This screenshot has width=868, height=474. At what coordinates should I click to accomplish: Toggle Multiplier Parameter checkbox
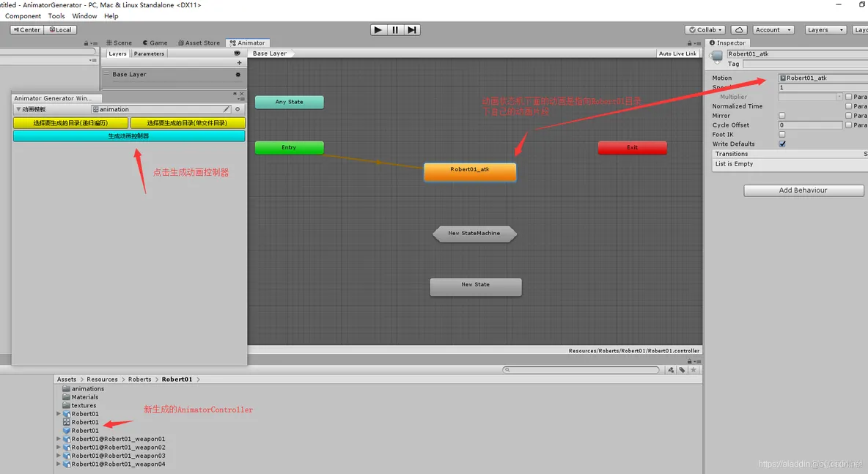(x=849, y=97)
